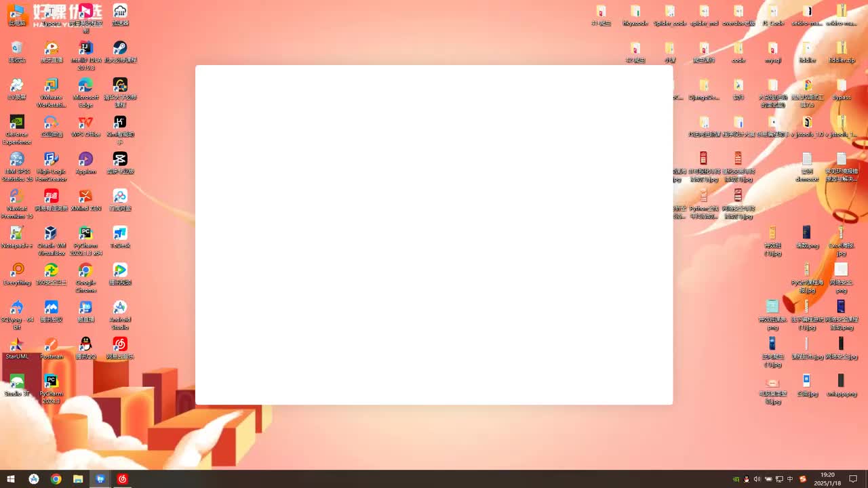Select the Baidu Netdisk desktop shortcut
Viewport: 868px width, 488px height.
coord(120,200)
